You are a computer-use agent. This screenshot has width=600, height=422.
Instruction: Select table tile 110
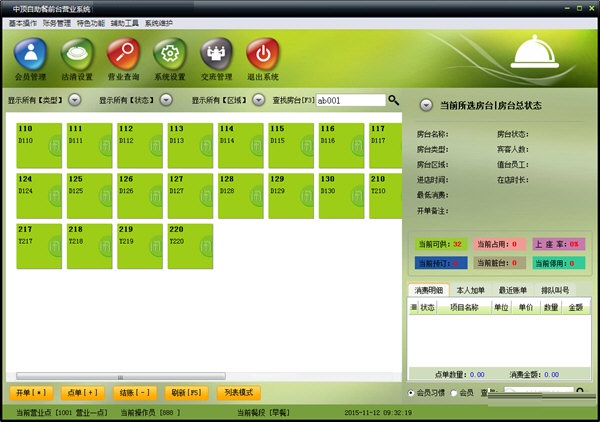[39, 145]
